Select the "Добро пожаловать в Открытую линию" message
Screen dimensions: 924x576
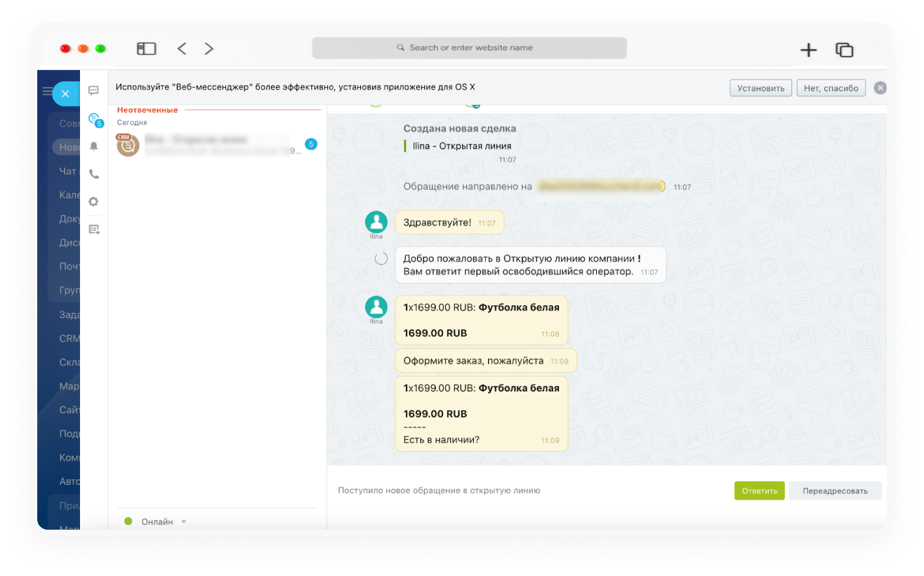point(530,264)
